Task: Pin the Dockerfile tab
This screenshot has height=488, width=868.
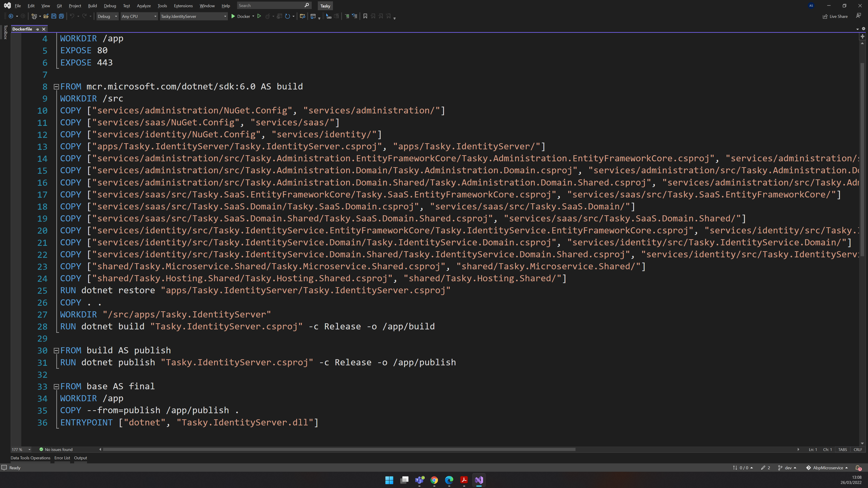Action: coord(37,29)
